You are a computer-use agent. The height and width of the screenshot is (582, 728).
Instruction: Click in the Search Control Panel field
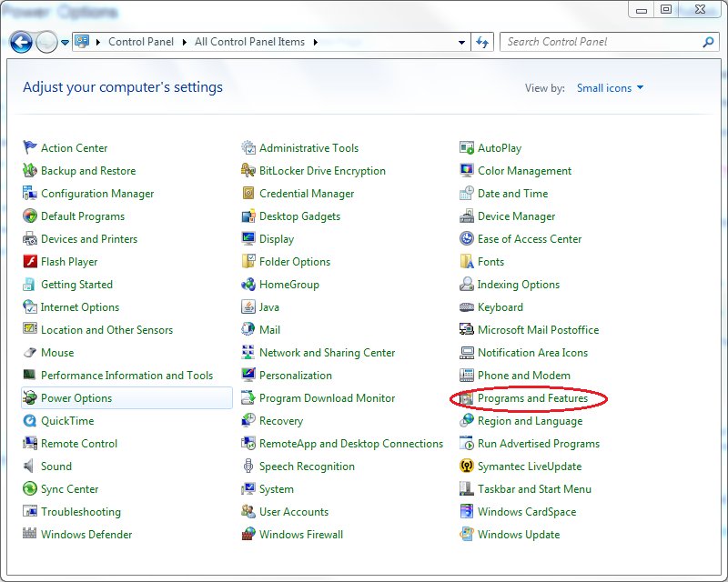601,42
